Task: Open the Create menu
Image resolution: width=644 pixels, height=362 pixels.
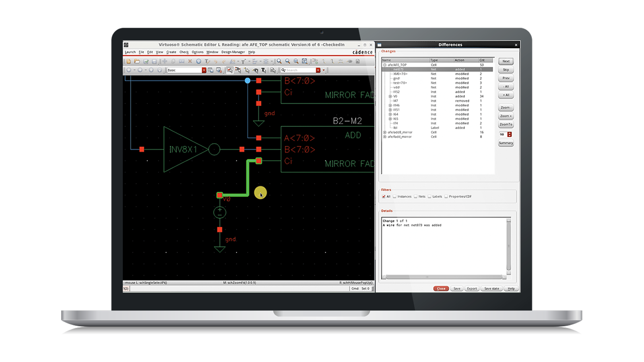Action: point(171,52)
